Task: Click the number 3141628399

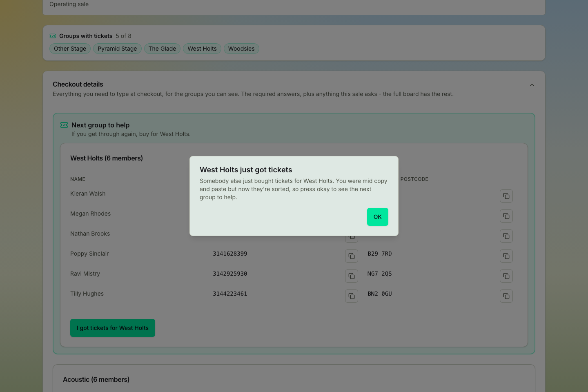Action: pyautogui.click(x=230, y=254)
